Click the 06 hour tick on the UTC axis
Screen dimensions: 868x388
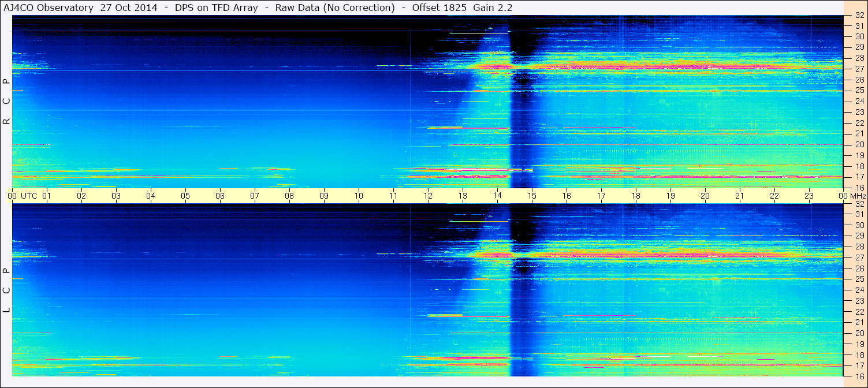[x=220, y=196]
